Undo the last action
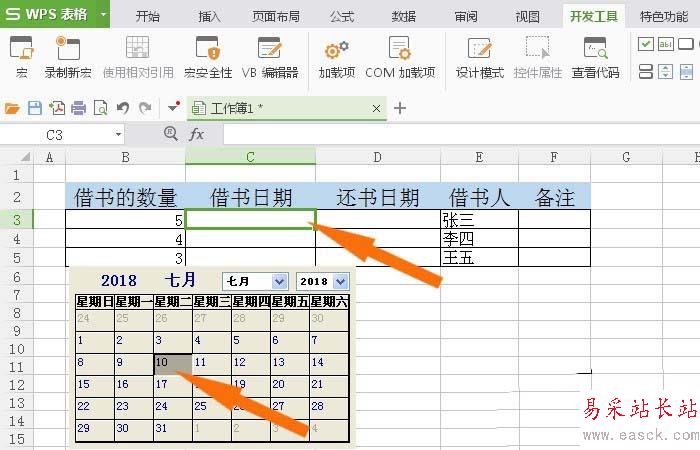Screen dimensions: 700x450 click(123, 108)
